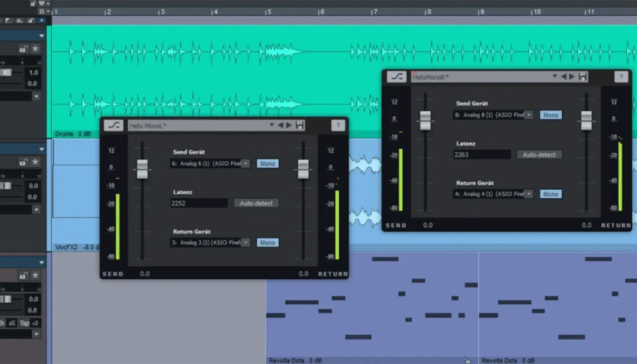Click the Send fader handle in HelixMonoR

(425, 120)
